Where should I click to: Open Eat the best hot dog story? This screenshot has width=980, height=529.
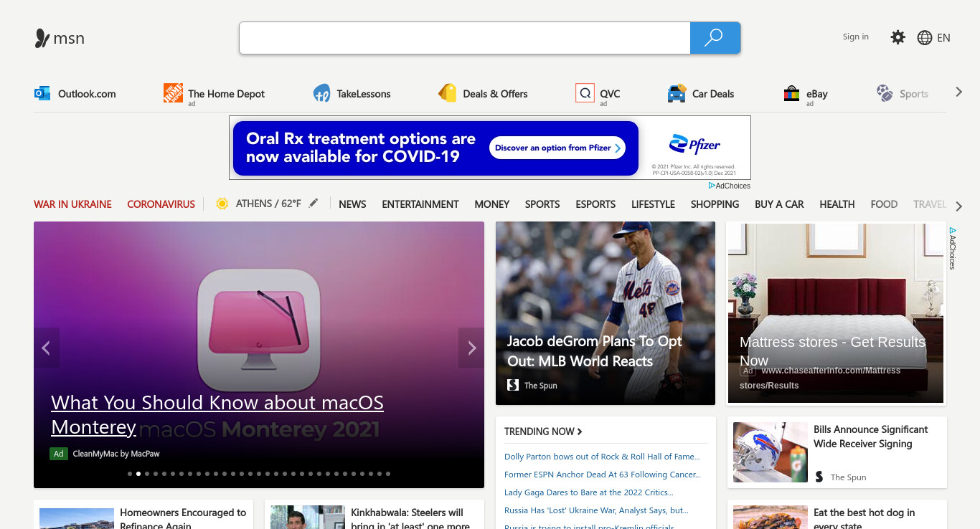864,519
